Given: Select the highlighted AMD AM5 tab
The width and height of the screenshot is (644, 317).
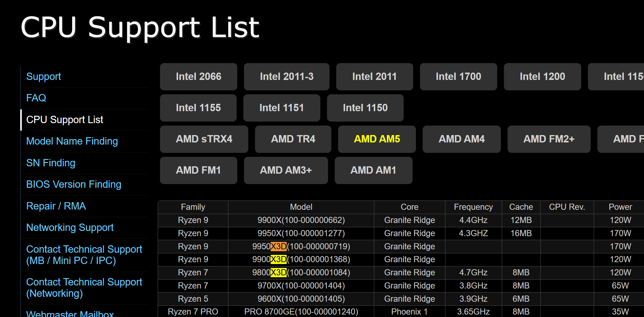Looking at the screenshot, I should (x=377, y=139).
